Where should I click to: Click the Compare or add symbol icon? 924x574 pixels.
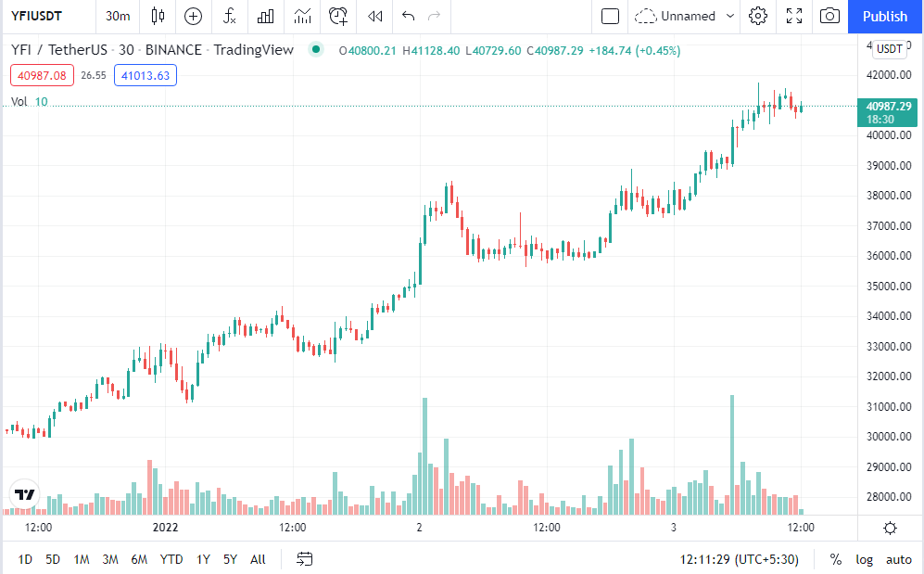[x=193, y=16]
